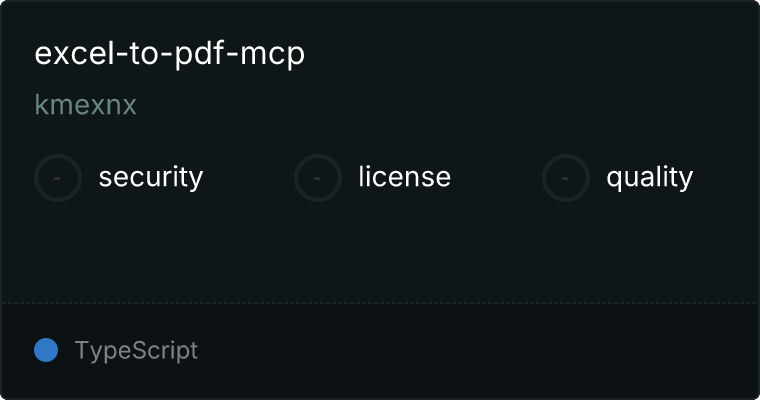Visit the kmexnx author profile

(85, 105)
